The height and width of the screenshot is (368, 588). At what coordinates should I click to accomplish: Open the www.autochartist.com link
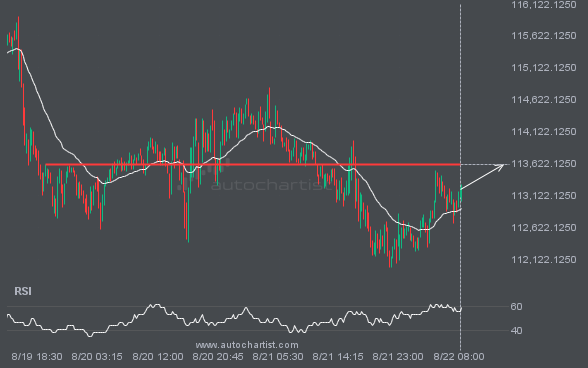point(247,345)
